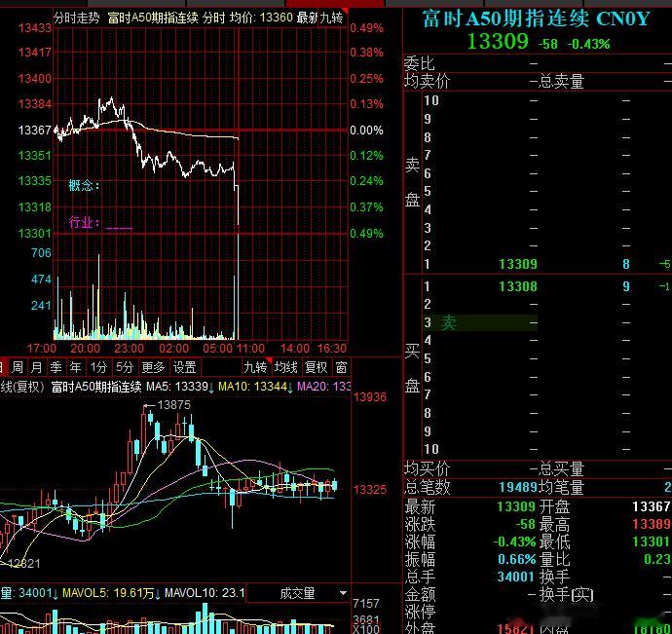Click the 分时走势 label in intraday chart
The height and width of the screenshot is (634, 672).
77,18
